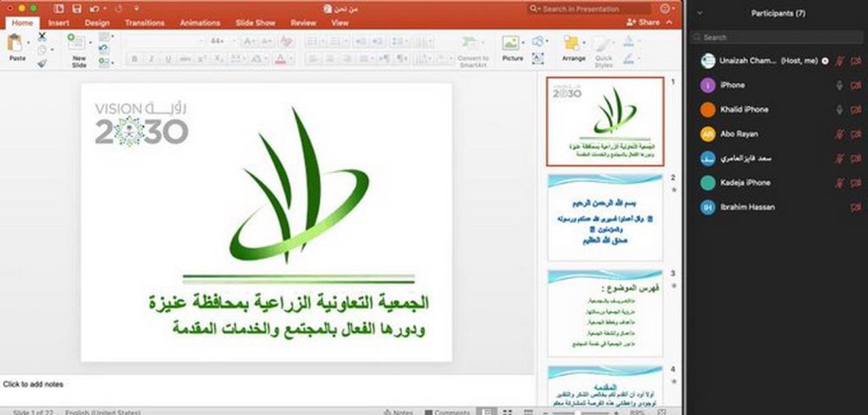Open the Slide Show tab
The width and height of the screenshot is (868, 415).
[255, 22]
